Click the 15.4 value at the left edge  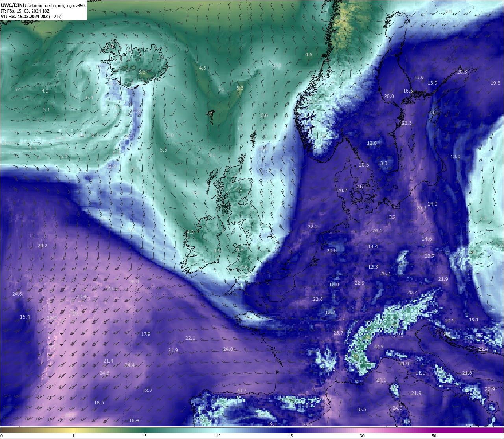pos(25,317)
